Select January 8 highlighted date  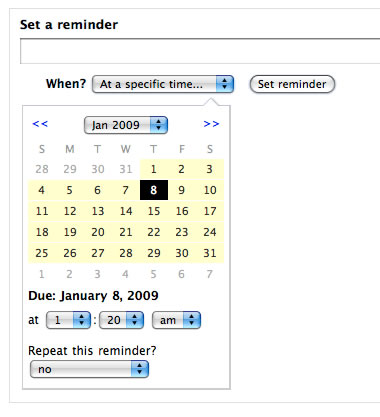pyautogui.click(x=154, y=190)
